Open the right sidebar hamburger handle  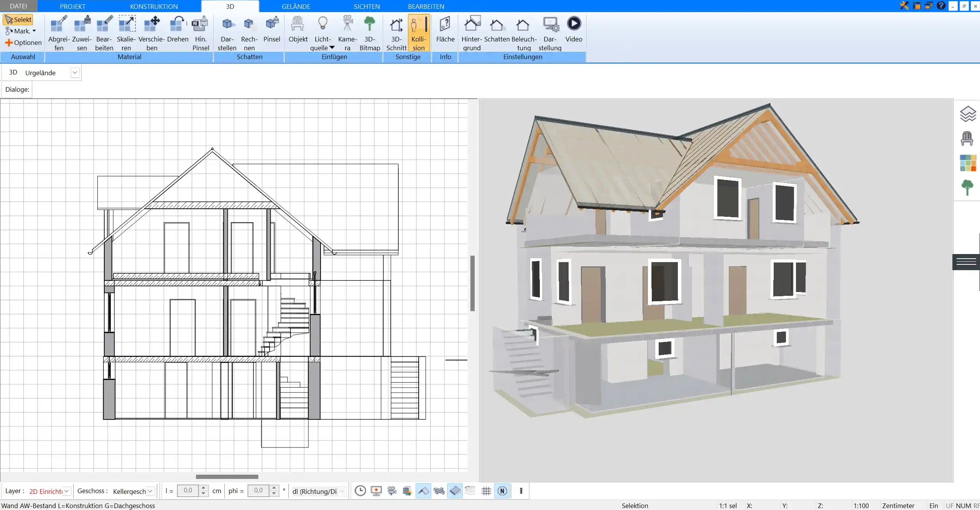pyautogui.click(x=966, y=262)
